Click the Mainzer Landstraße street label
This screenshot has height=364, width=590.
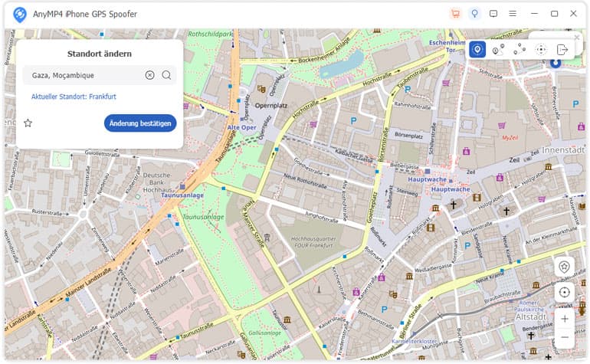88,282
